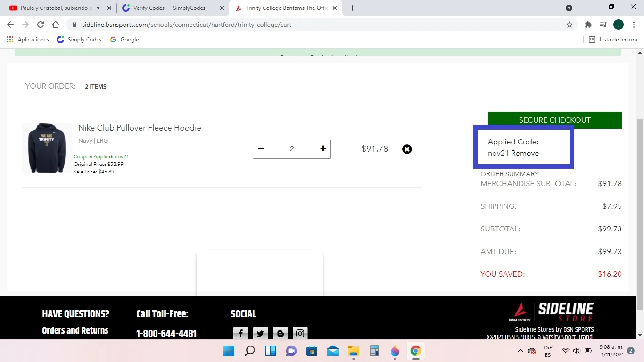Open the Facebook social icon

tap(240, 333)
